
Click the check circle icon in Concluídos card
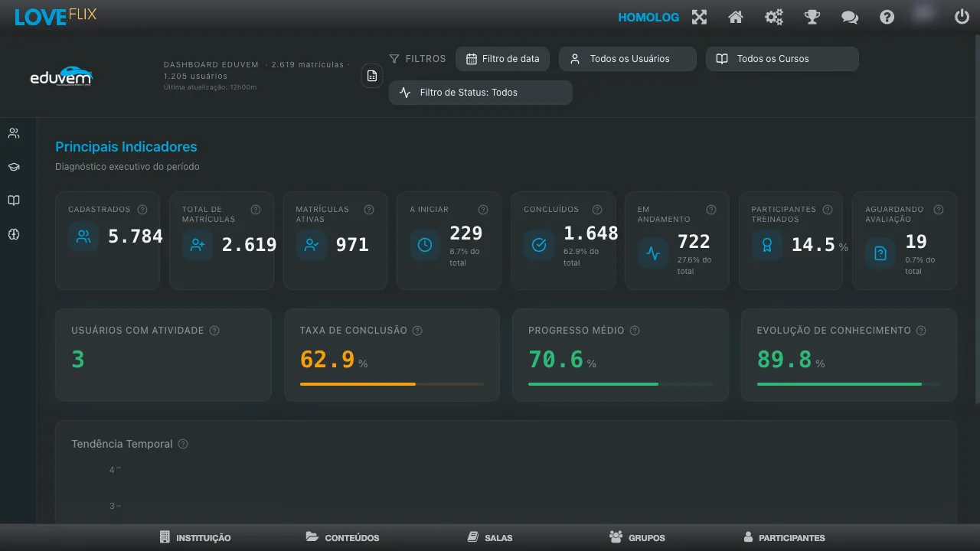pos(539,245)
